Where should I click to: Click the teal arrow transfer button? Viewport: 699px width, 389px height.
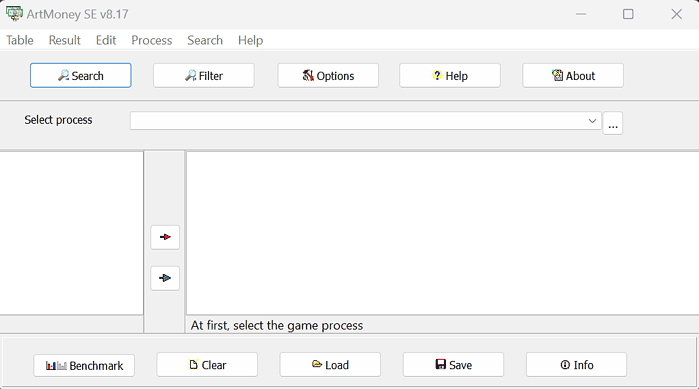click(165, 278)
